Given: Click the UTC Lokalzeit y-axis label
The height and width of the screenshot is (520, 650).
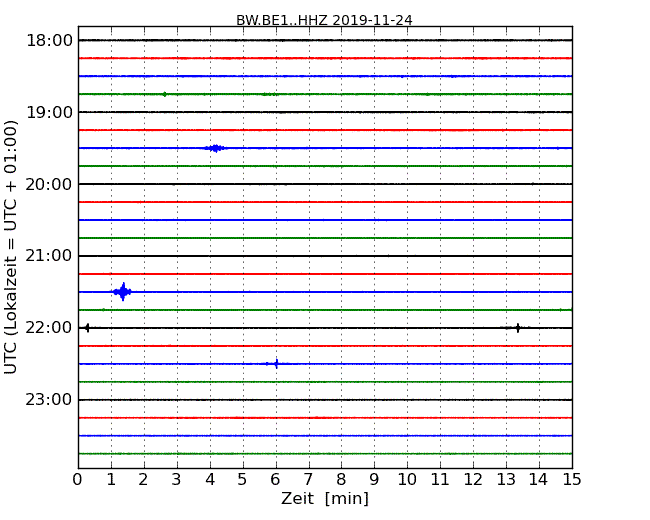Looking at the screenshot, I should click(x=11, y=247).
